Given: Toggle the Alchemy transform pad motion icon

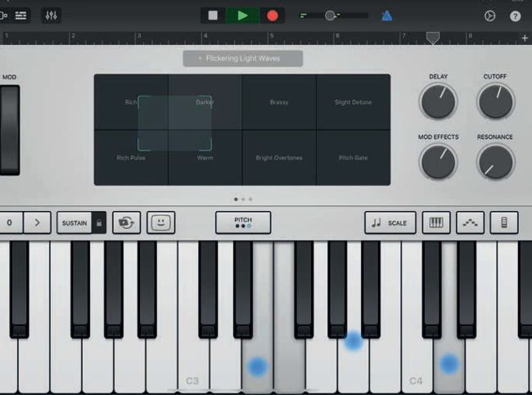Looking at the screenshot, I should 127,222.
